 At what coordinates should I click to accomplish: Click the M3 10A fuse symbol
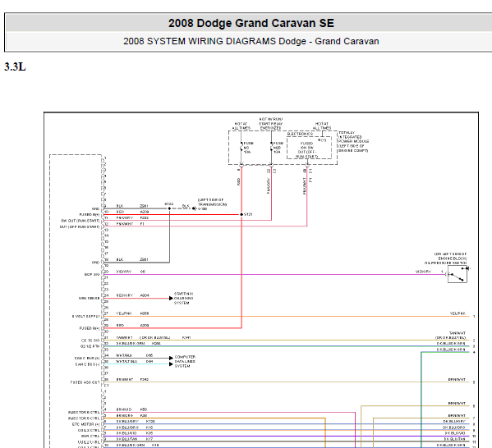coord(241,148)
